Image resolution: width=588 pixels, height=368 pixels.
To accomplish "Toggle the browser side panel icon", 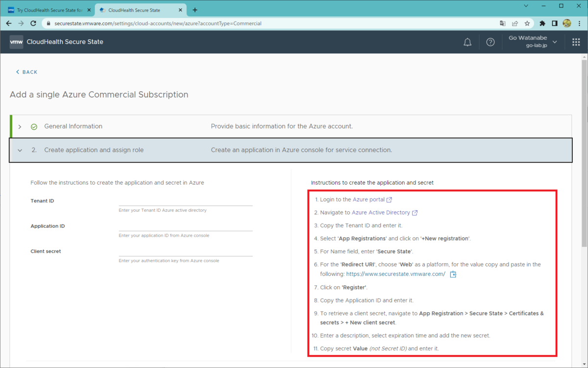I will [x=555, y=23].
